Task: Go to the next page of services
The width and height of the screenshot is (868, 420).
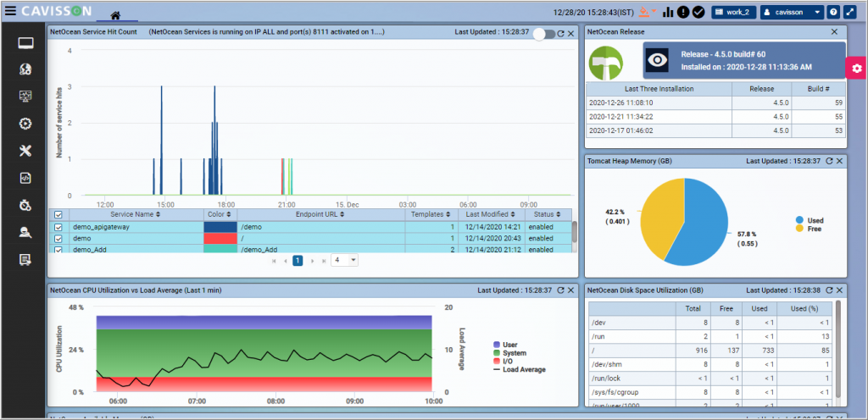Action: 312,261
